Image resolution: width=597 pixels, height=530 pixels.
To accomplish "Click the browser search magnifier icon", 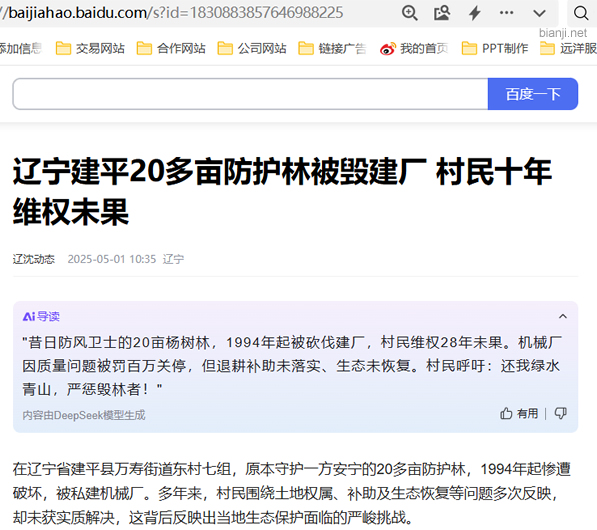I will point(581,13).
